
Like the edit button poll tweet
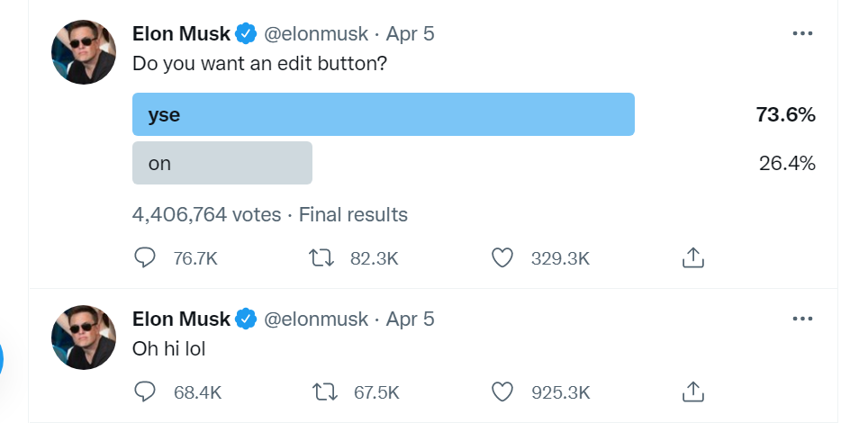point(502,258)
